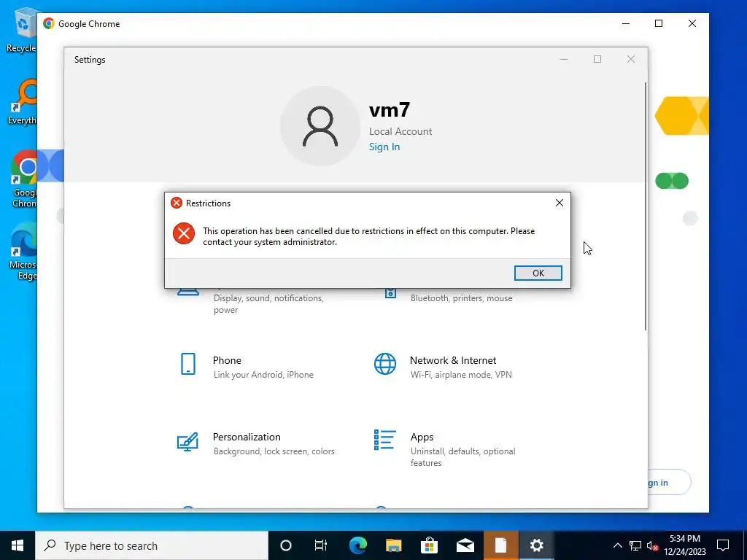Click the vm7 account name
Viewport: 747px width, 560px height.
coord(390,110)
